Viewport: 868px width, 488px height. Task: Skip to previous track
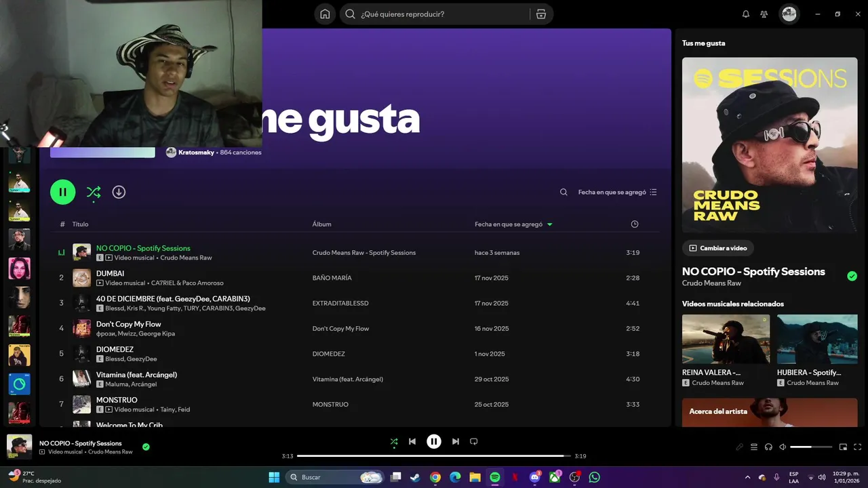[x=412, y=442]
